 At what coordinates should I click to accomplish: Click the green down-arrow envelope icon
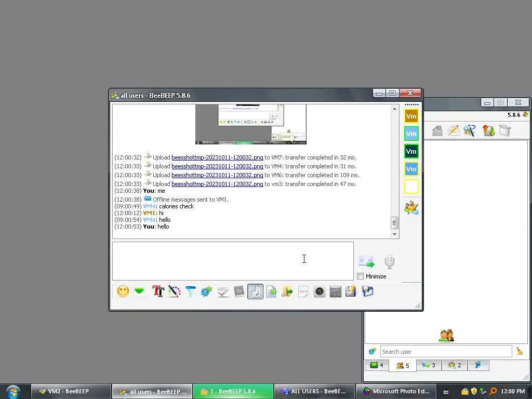point(139,291)
